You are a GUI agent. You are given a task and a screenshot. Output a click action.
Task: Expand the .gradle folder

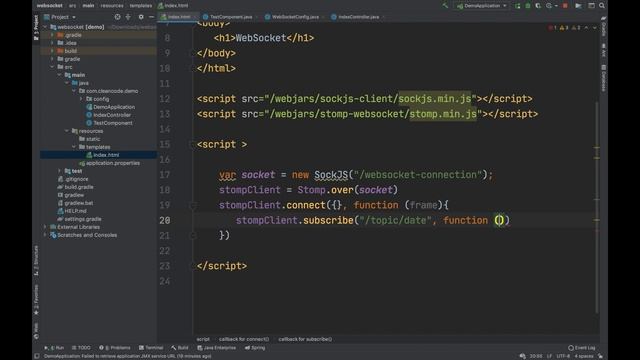52,35
